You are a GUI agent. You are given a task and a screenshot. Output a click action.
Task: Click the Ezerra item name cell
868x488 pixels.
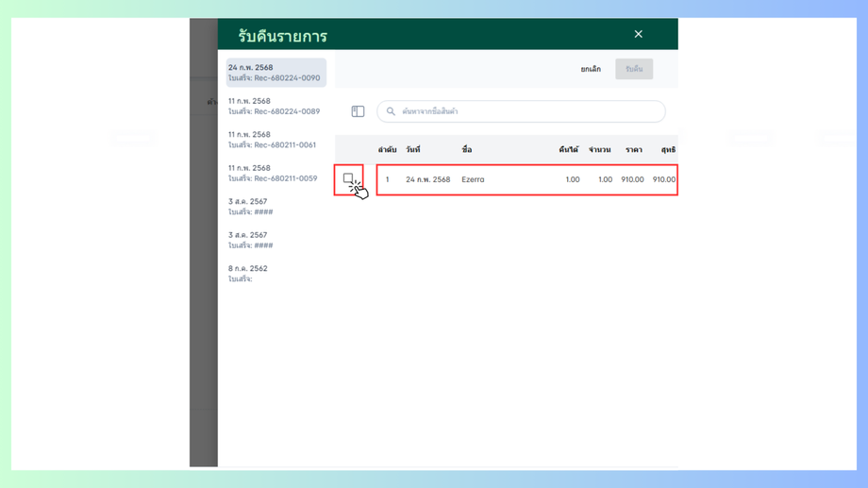click(x=473, y=179)
